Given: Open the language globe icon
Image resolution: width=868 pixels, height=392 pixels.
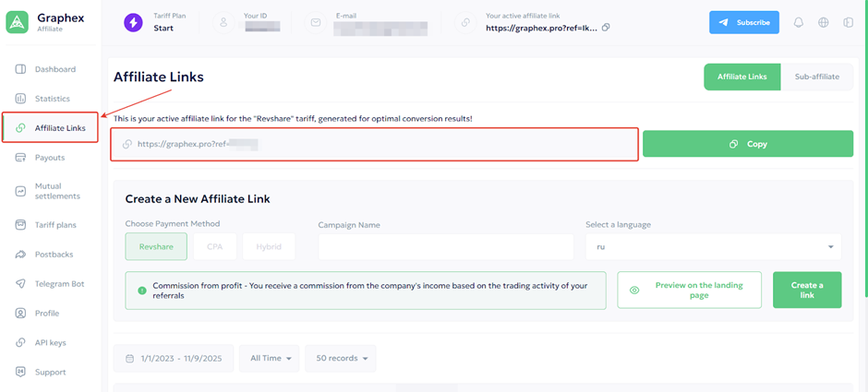Looking at the screenshot, I should tap(823, 22).
